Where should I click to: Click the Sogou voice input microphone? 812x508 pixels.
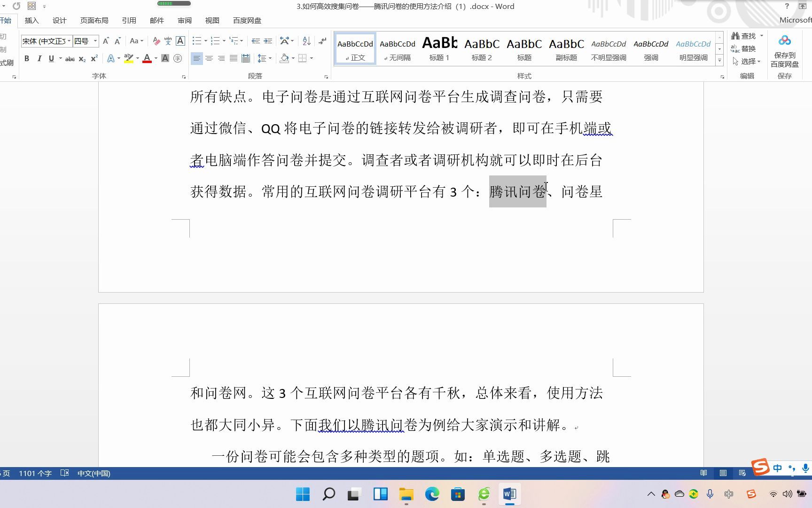[805, 468]
